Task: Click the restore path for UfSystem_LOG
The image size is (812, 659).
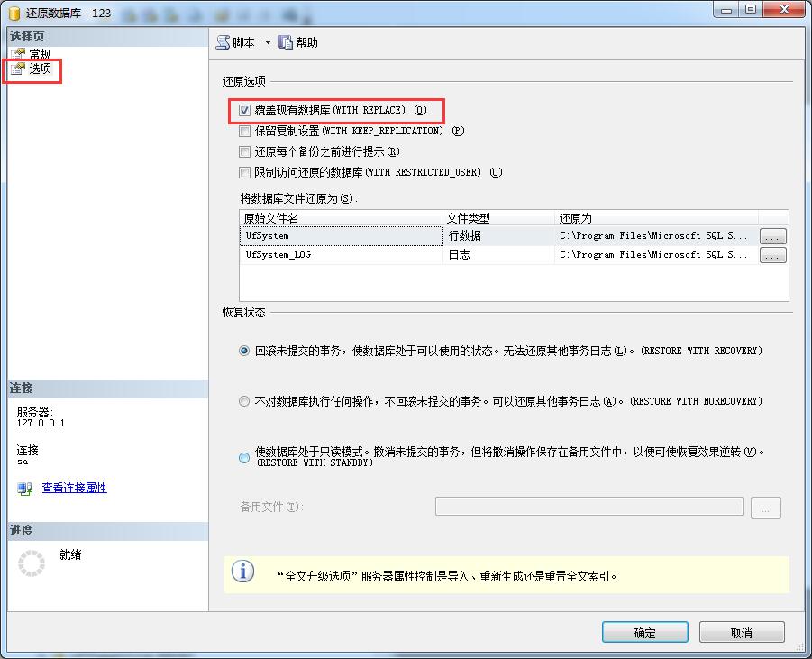Action: tap(656, 255)
